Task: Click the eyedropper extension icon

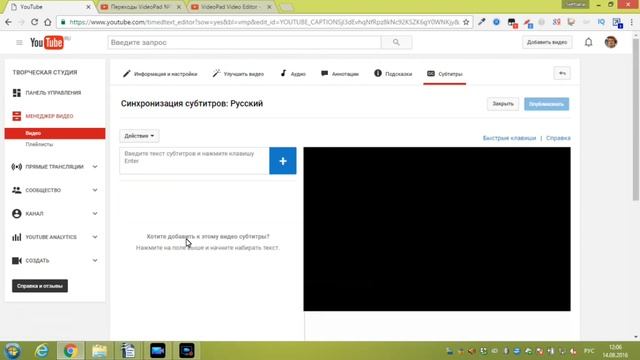Action: coord(482,22)
